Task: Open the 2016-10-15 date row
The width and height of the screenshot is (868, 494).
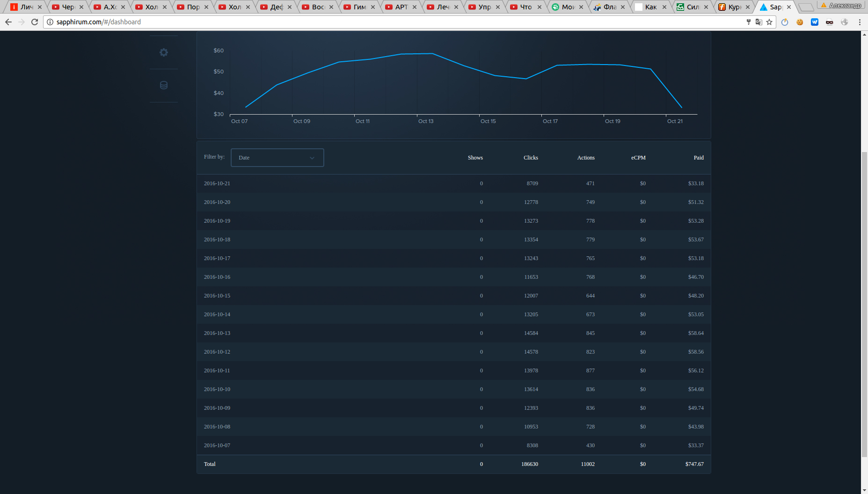Action: tap(454, 296)
